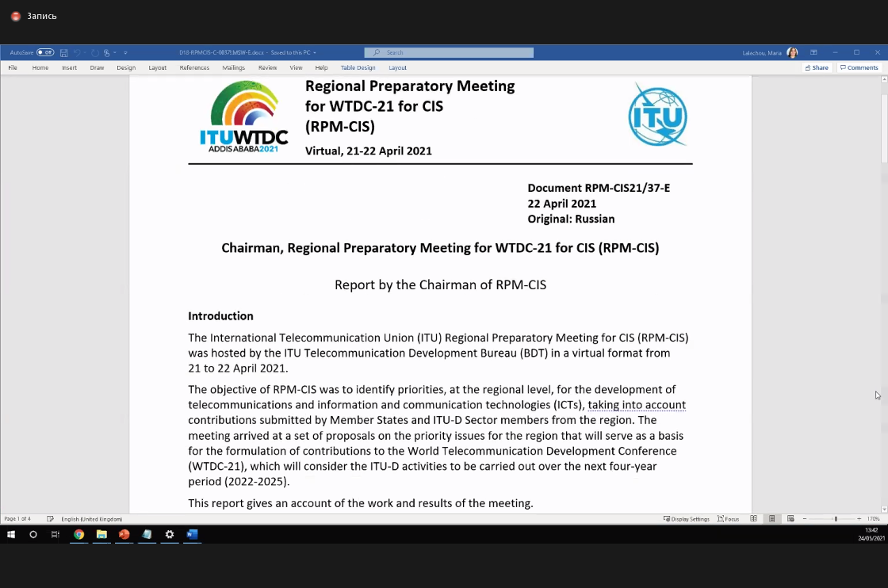Image resolution: width=888 pixels, height=588 pixels.
Task: Click the Redo icon in quick access toolbar
Action: click(94, 52)
